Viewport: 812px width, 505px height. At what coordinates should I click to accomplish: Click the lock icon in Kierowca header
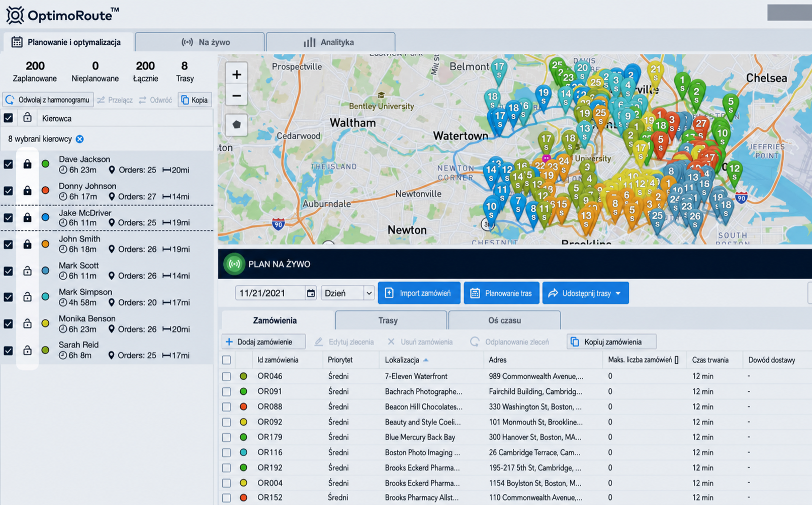tap(27, 118)
